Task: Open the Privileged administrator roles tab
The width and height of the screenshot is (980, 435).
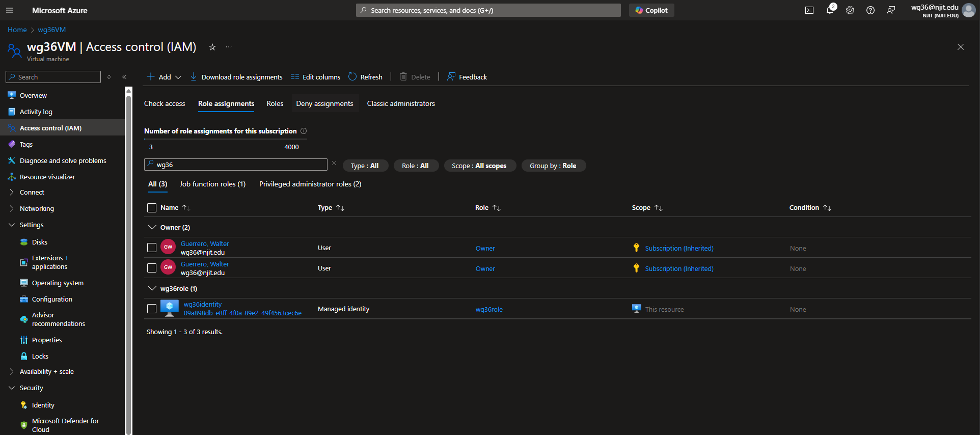Action: [x=310, y=184]
